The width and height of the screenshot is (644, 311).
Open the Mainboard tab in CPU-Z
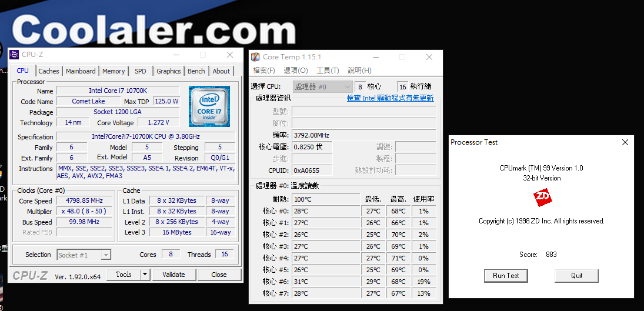coord(81,71)
